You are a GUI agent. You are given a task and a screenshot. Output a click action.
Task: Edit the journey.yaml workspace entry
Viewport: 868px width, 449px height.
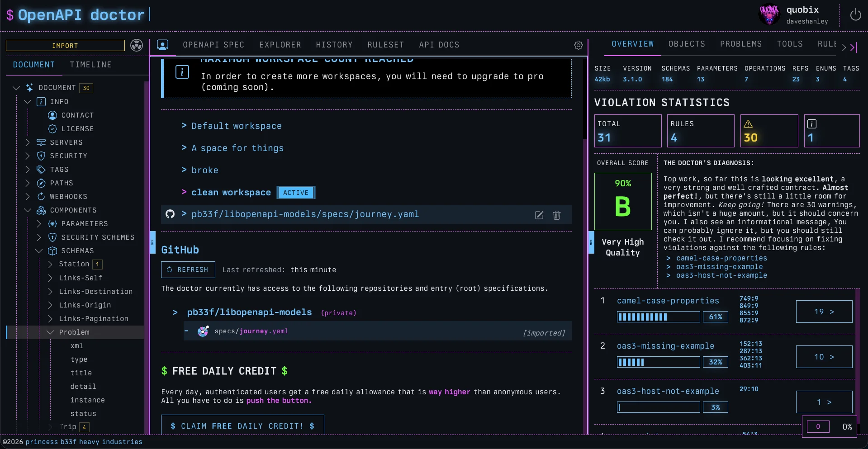(539, 215)
